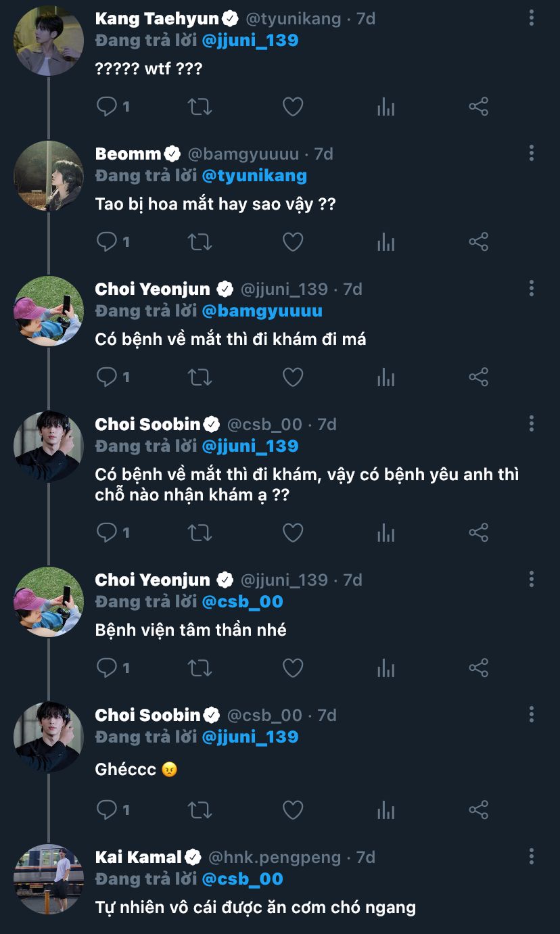Open more options on Kai Kamal's tweet
Screen dimensions: 560x934
point(532,857)
